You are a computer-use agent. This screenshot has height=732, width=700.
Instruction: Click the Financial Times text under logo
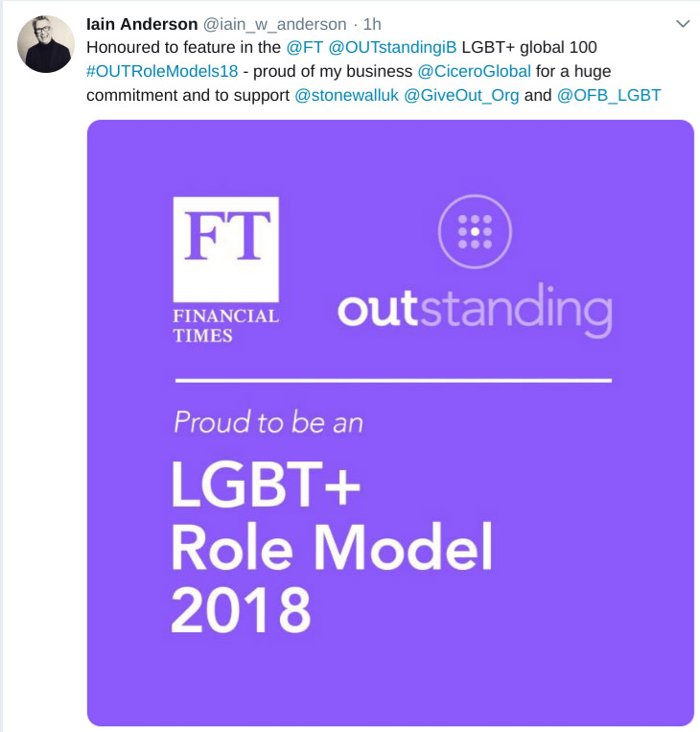(x=225, y=325)
